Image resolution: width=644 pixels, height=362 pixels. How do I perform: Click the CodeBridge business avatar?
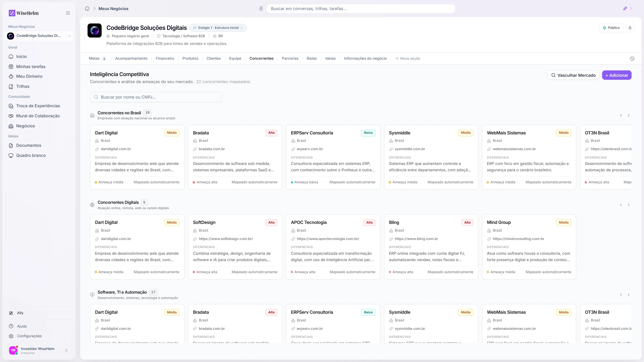tap(94, 31)
